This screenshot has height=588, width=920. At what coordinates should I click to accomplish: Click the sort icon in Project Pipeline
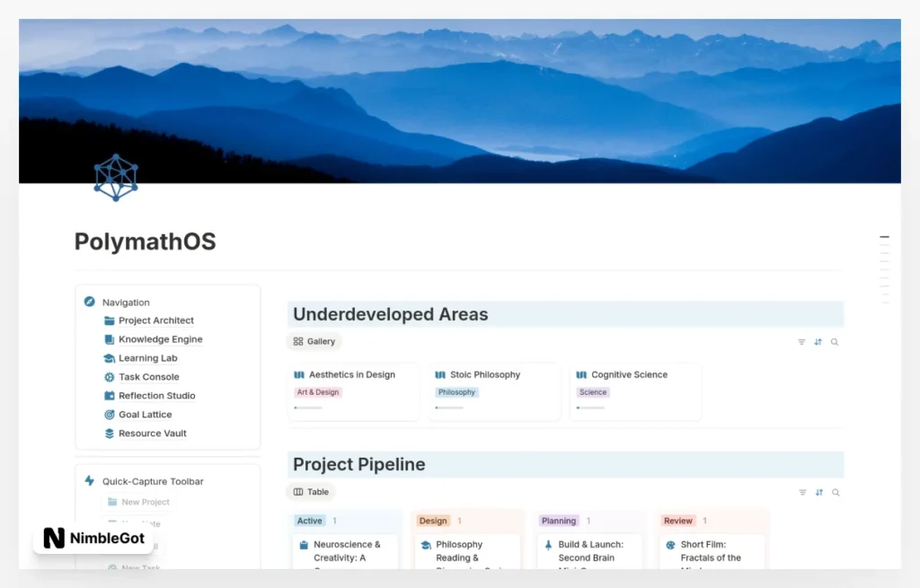[x=818, y=492]
